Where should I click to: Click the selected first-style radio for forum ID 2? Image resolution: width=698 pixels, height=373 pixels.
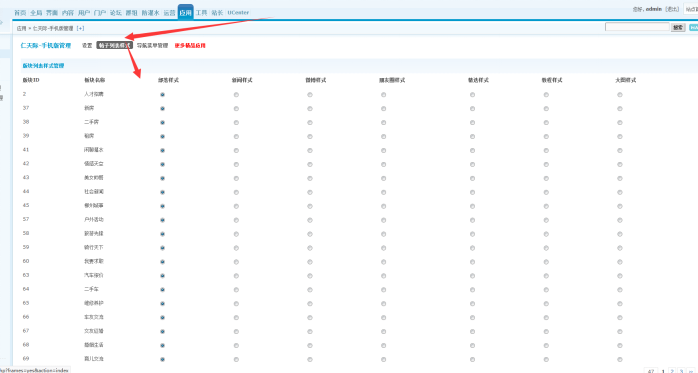(x=162, y=95)
